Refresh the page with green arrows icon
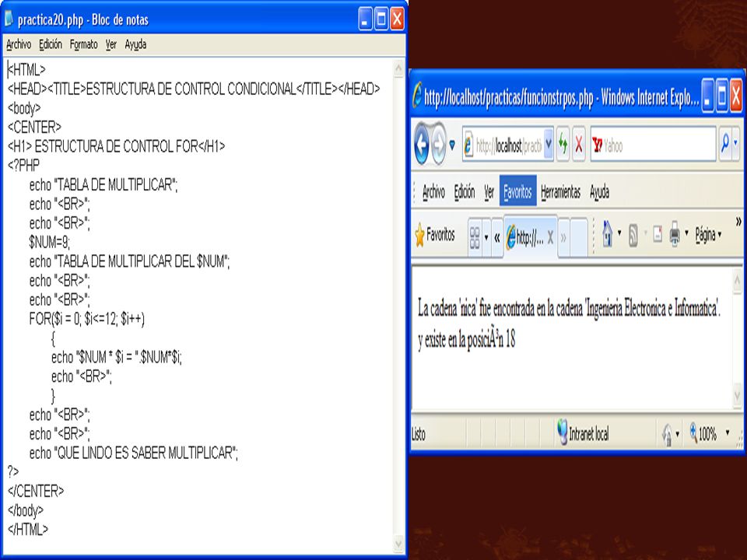The width and height of the screenshot is (747, 560). [x=563, y=145]
